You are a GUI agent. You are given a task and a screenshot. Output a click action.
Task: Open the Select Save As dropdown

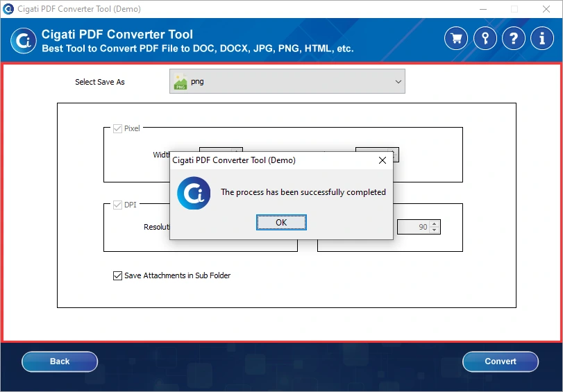(x=287, y=81)
